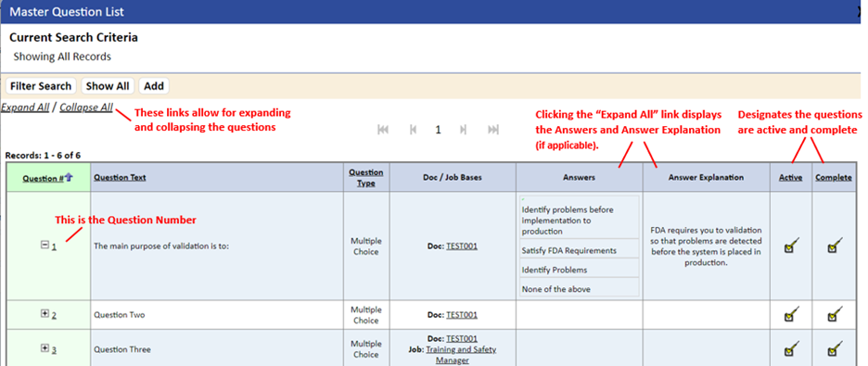Click the Collapse All link
868x366 pixels.
click(86, 107)
